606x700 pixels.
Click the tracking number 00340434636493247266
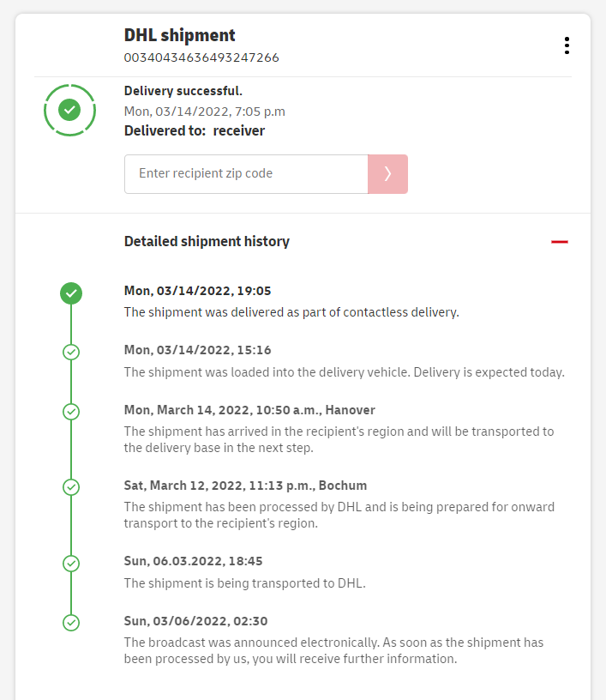coord(201,57)
